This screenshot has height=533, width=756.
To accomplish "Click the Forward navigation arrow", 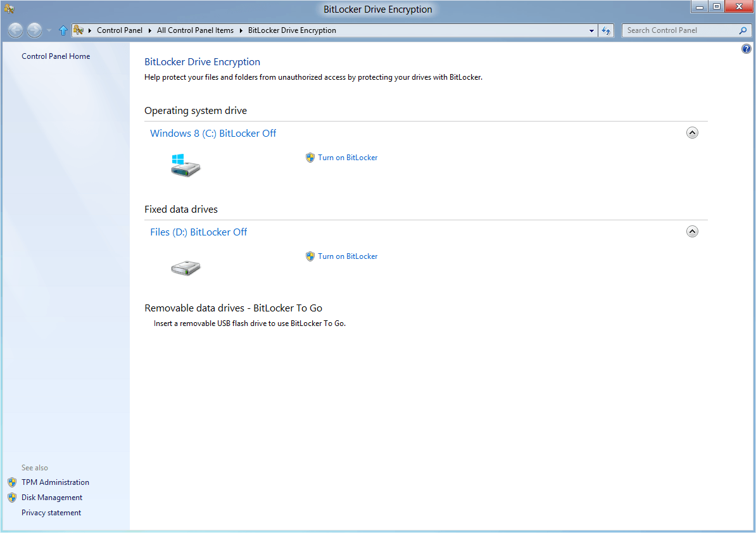I will [34, 30].
